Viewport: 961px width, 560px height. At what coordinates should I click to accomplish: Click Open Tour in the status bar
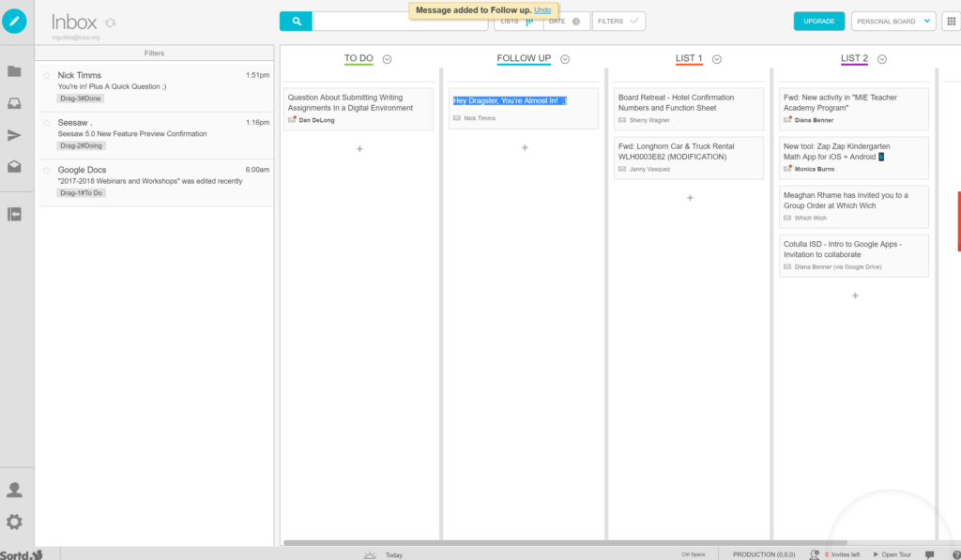point(892,554)
